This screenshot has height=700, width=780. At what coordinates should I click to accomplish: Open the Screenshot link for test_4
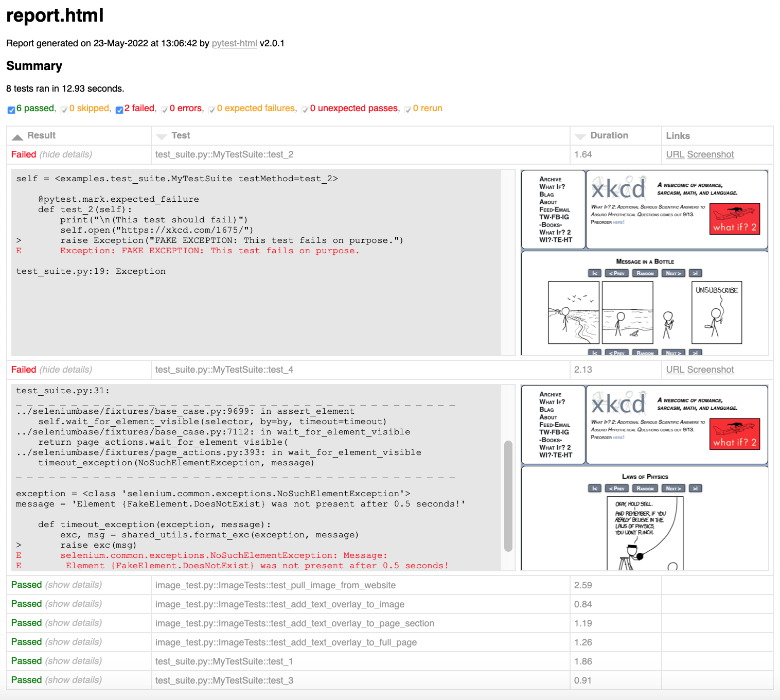point(710,369)
